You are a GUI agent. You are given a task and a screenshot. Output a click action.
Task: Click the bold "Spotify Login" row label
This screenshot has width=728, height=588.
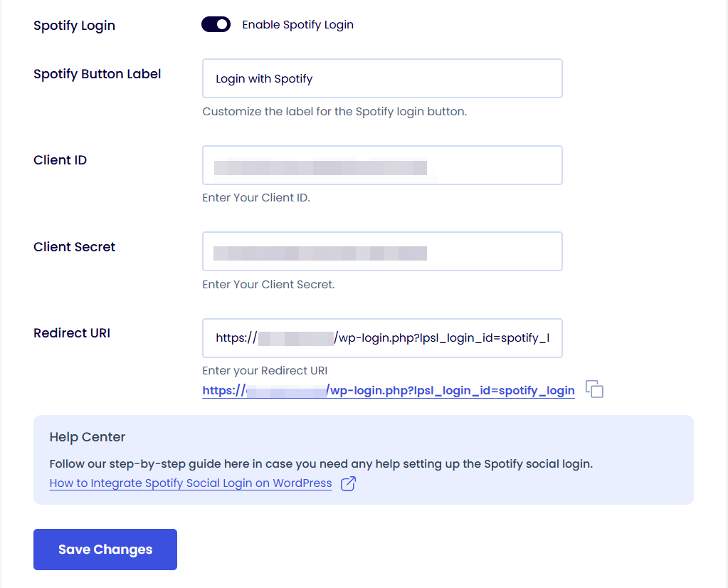[74, 26]
